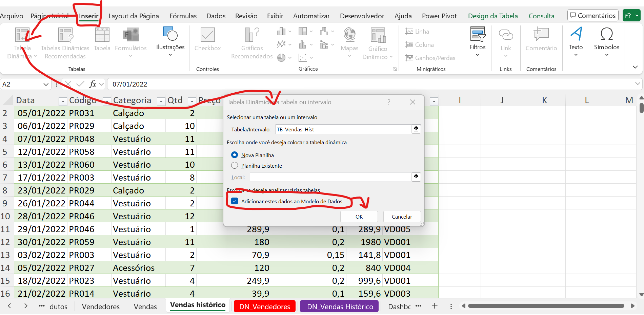Viewport: 644px width, 315px height.
Task: Click the collapse range icon beside Tabela/Intervalo
Action: pos(416,129)
